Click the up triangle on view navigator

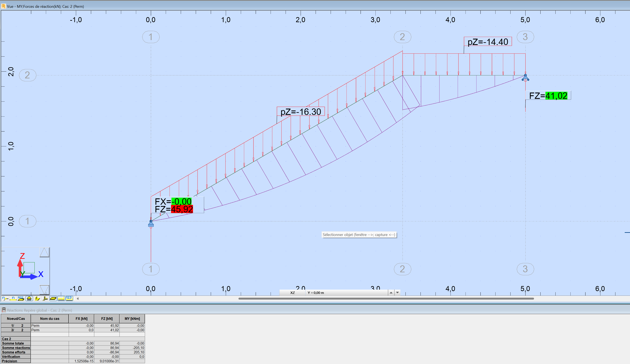(44, 252)
